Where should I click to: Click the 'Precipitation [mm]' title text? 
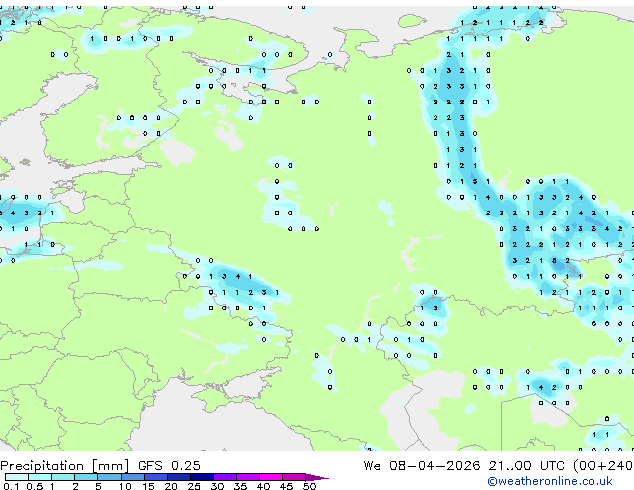pos(65,466)
